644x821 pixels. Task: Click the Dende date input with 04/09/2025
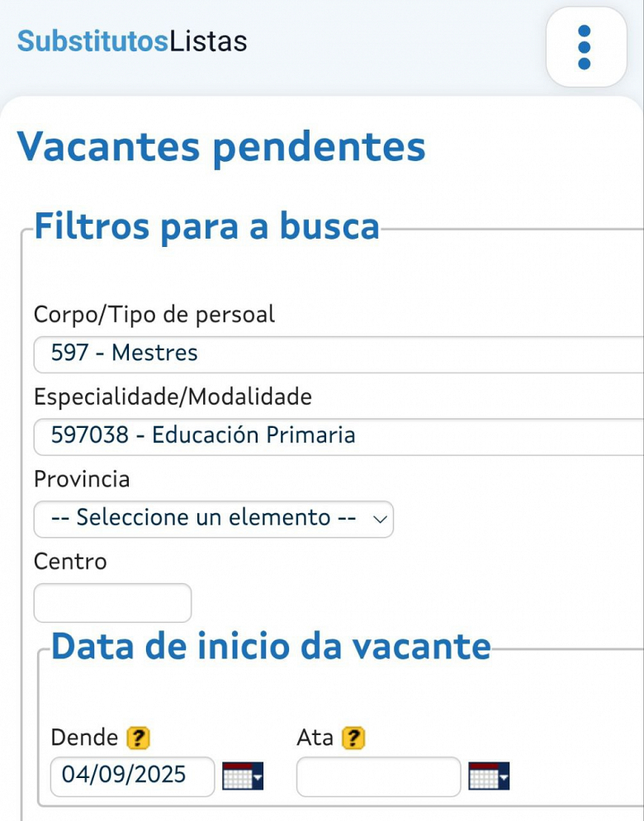pos(132,776)
